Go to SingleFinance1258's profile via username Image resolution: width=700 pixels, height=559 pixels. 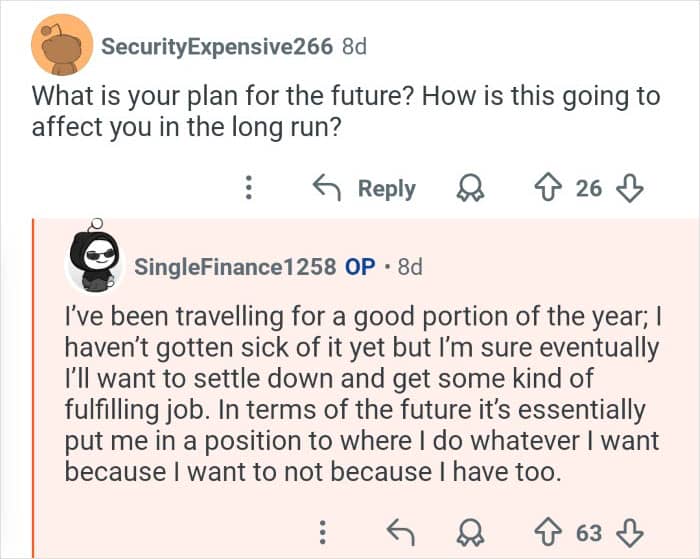coord(235,267)
